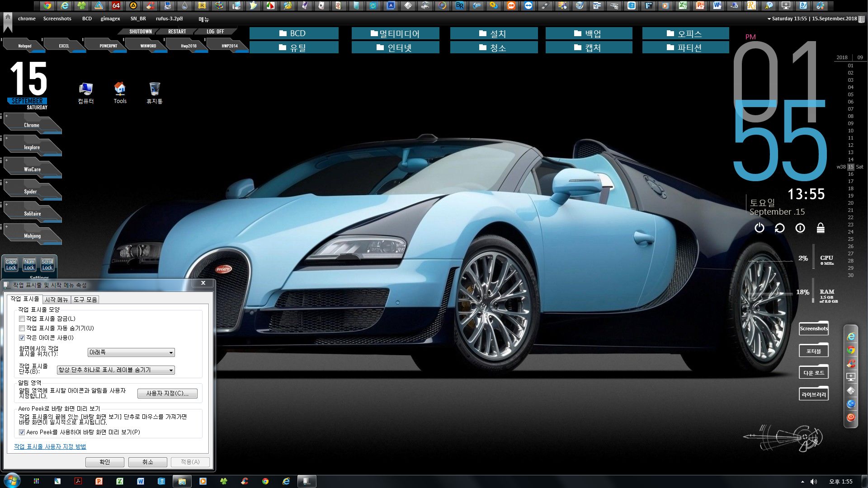Open CCleaner in the top dock bar

coord(151,5)
